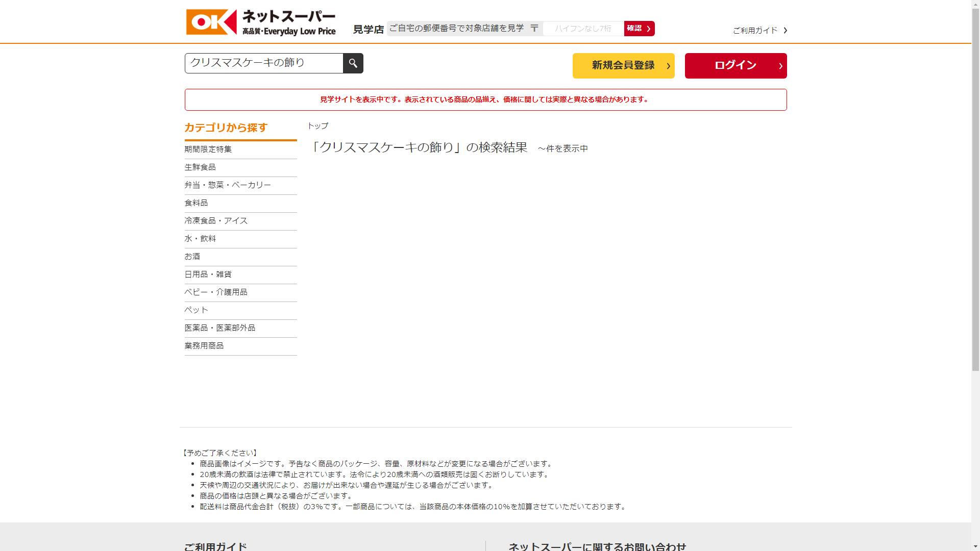This screenshot has height=551, width=980.
Task: Click the chevron on the 確認 button
Action: (x=648, y=29)
